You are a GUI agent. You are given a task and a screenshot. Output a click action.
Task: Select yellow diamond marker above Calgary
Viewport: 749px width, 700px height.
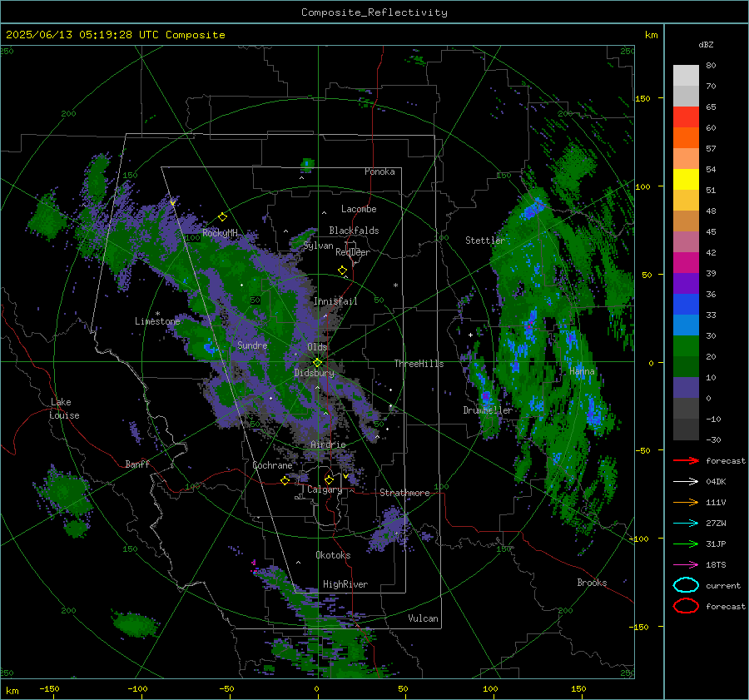point(329,479)
